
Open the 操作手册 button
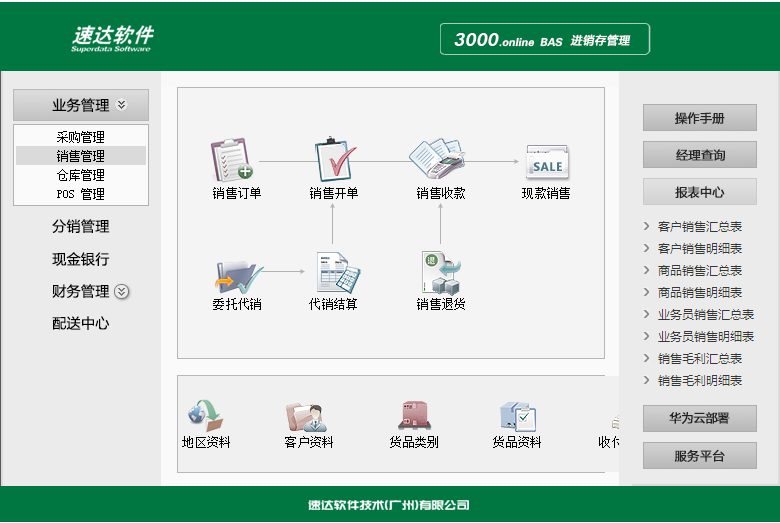tap(699, 118)
